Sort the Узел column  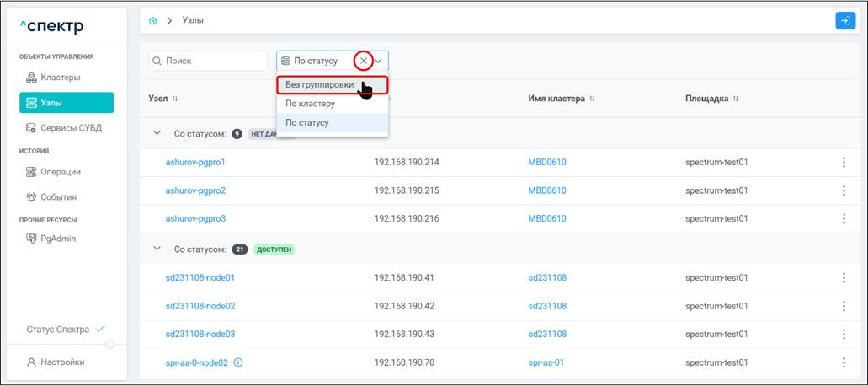tap(175, 99)
